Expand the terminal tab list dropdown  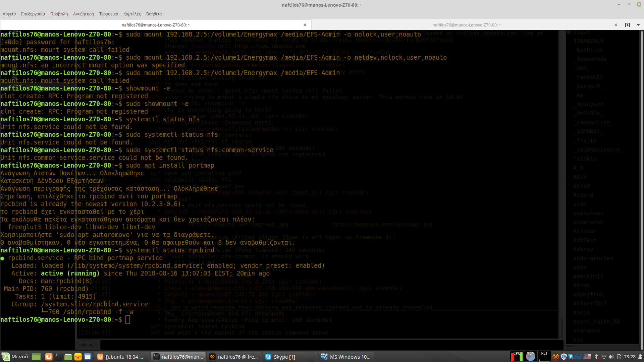tap(638, 25)
